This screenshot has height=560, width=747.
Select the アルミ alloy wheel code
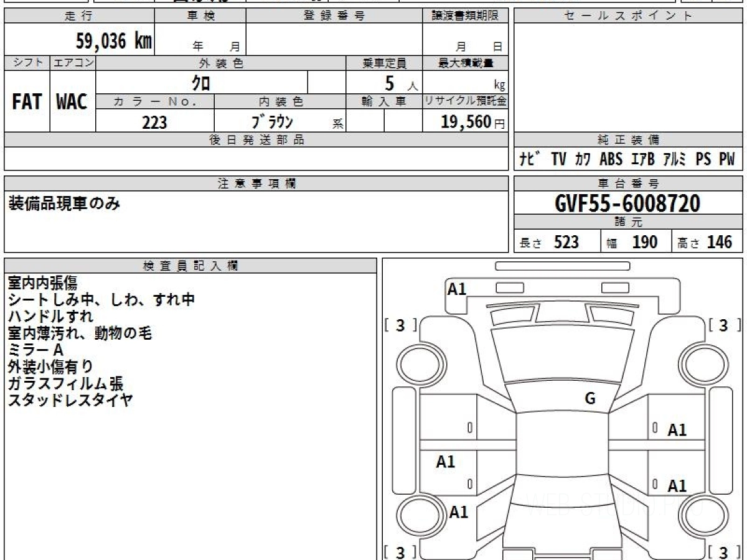point(675,160)
